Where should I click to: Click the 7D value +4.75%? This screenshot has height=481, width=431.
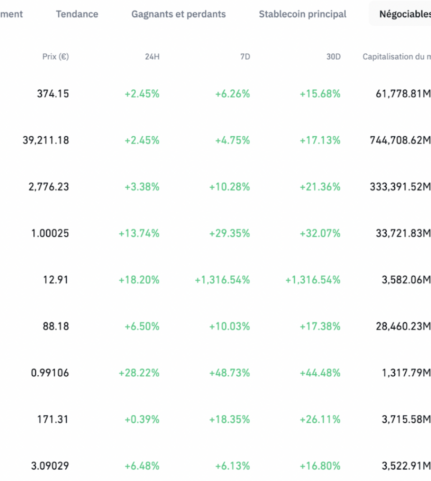click(233, 140)
